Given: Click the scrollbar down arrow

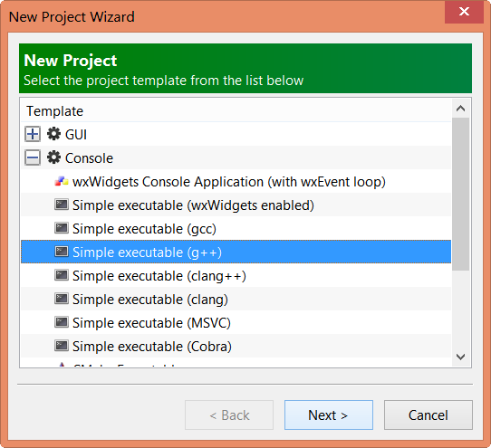Looking at the screenshot, I should coord(460,357).
